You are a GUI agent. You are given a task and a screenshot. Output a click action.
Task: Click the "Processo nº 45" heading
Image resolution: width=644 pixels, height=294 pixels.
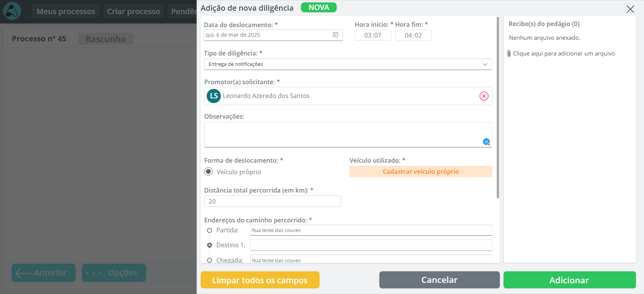pyautogui.click(x=39, y=39)
